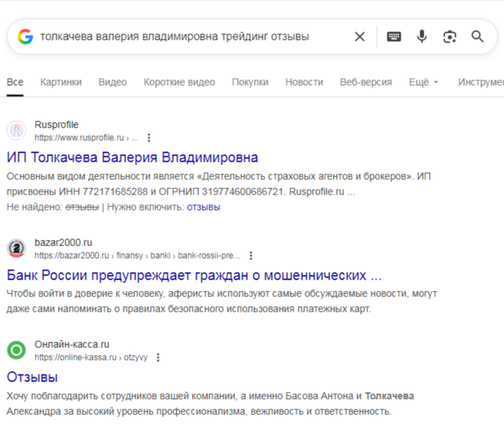Click the bazar2000.ru URL breadcrumb
The height and width of the screenshot is (431, 504).
[138, 256]
